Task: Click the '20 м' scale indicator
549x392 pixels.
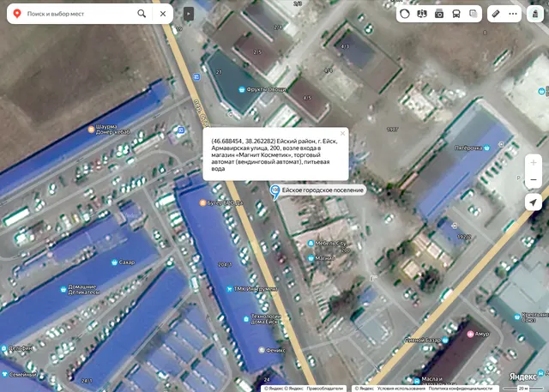Action: pyautogui.click(x=522, y=389)
